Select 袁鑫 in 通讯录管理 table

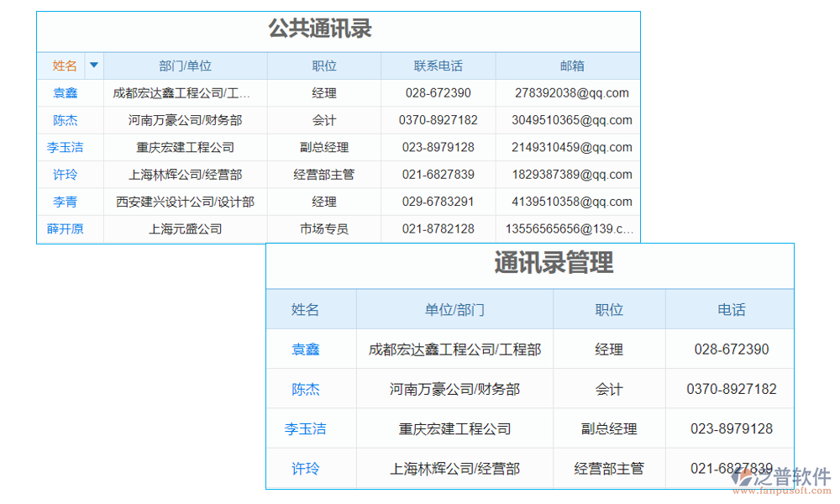(x=304, y=349)
